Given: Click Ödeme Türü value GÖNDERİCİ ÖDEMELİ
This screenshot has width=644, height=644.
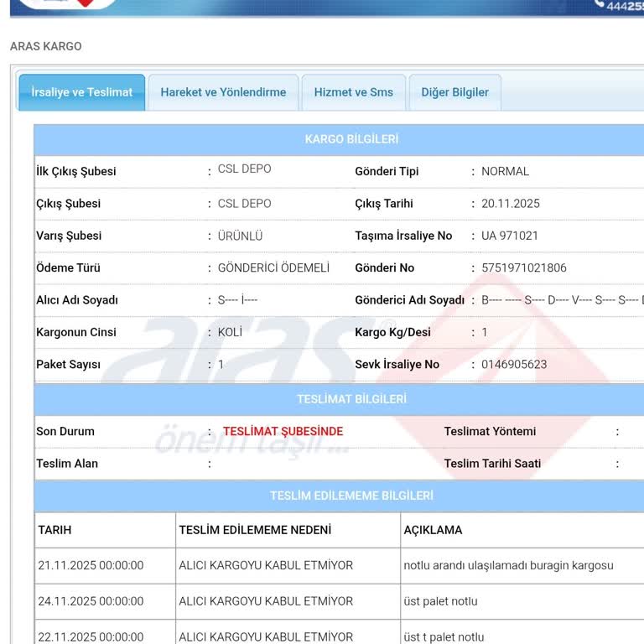Looking at the screenshot, I should [273, 267].
